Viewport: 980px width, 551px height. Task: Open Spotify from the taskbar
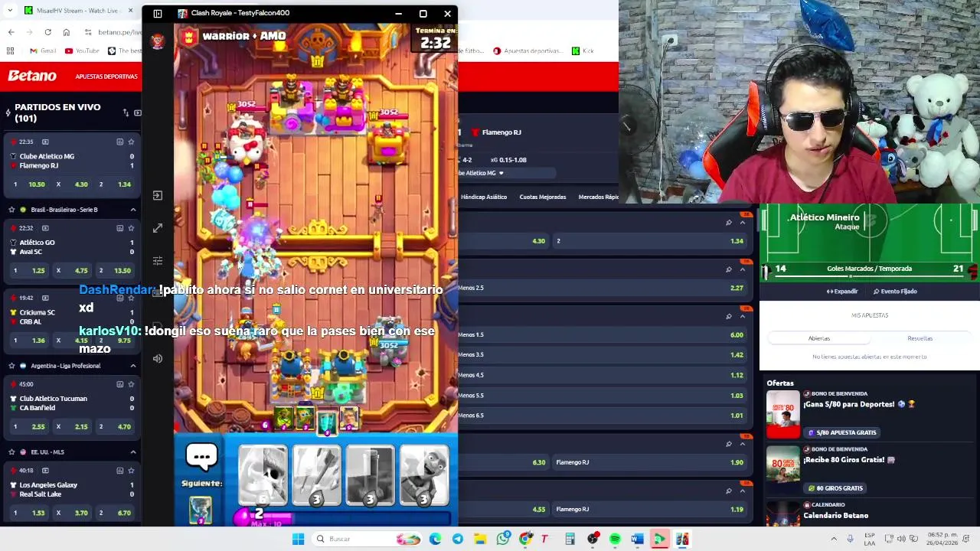coord(615,540)
